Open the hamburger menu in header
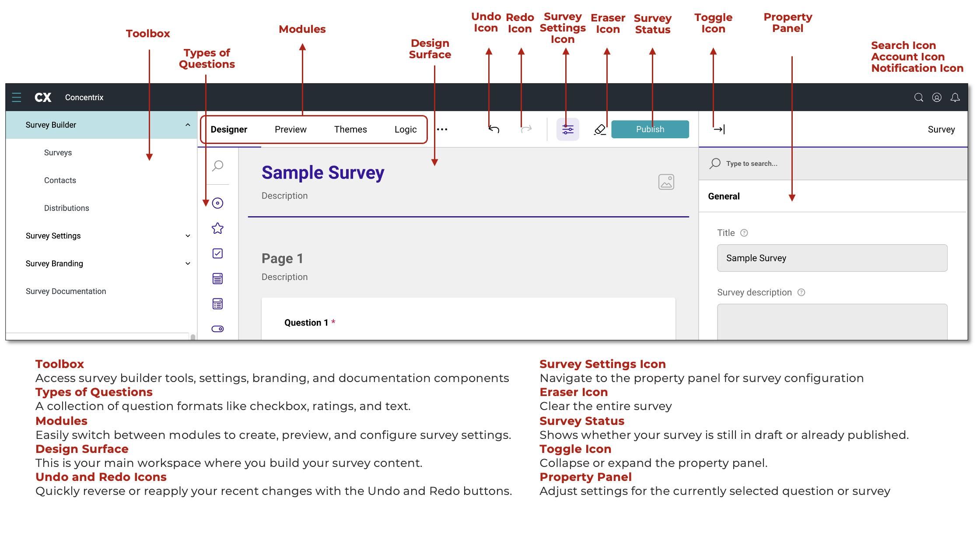 [x=17, y=97]
